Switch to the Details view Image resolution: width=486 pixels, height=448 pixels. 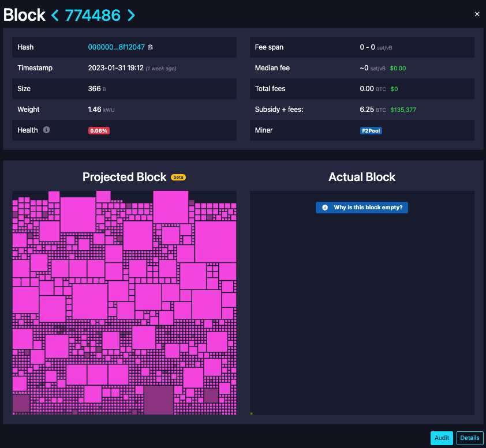[x=470, y=438]
